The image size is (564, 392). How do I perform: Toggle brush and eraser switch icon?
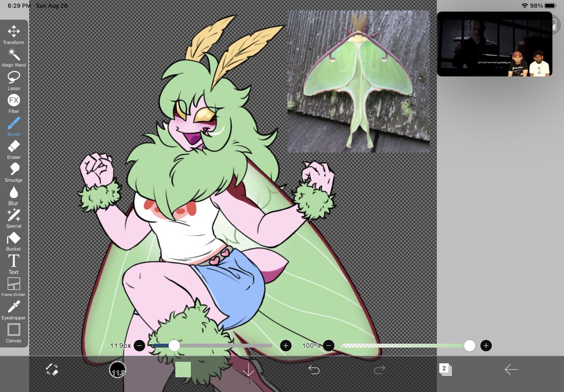(52, 369)
